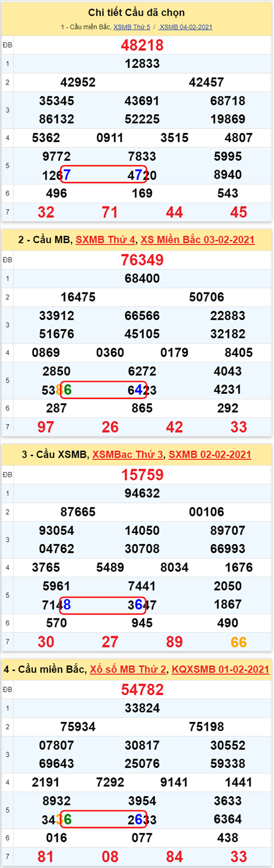Click third prize number 19869
Screen dimensions: 274x868
pyautogui.click(x=228, y=119)
